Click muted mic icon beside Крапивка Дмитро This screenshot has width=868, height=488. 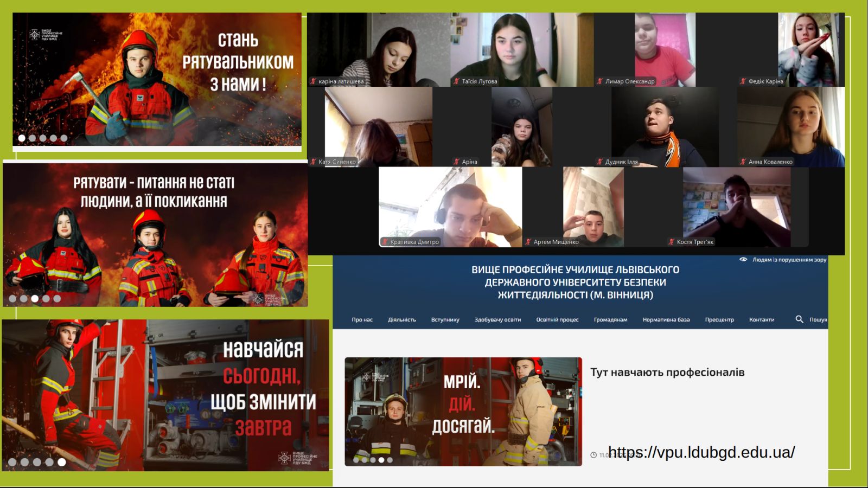(385, 242)
